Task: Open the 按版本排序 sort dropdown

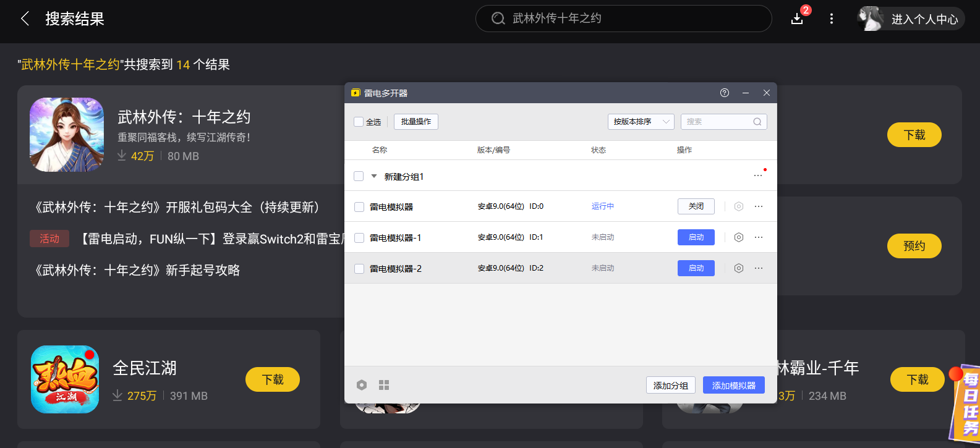Action: pyautogui.click(x=641, y=122)
